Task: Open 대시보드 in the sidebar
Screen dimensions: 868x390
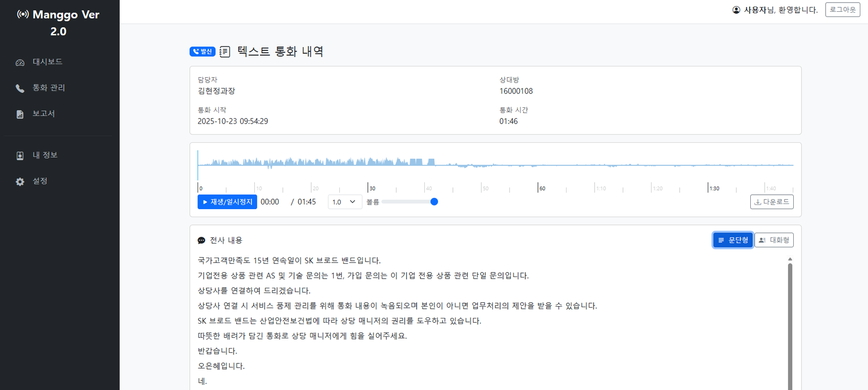Action: (x=48, y=62)
